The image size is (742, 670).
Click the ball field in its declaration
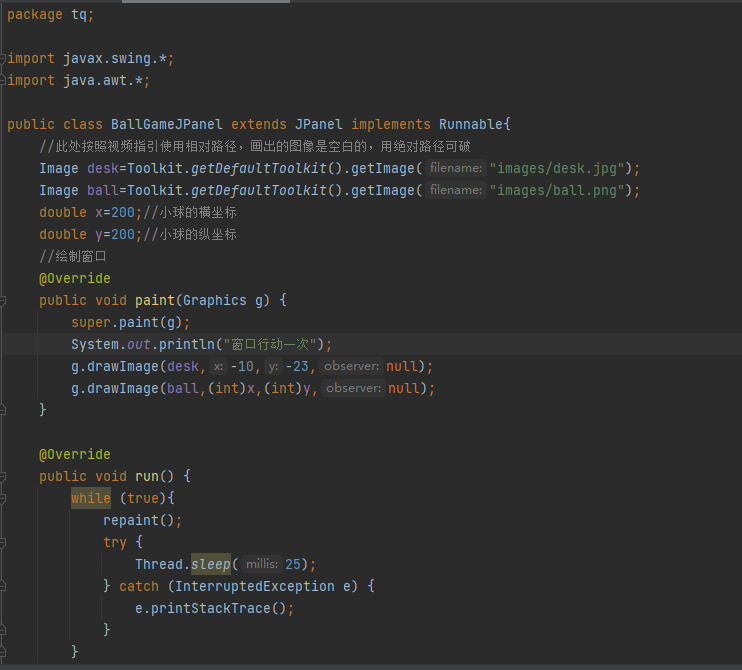tap(103, 191)
